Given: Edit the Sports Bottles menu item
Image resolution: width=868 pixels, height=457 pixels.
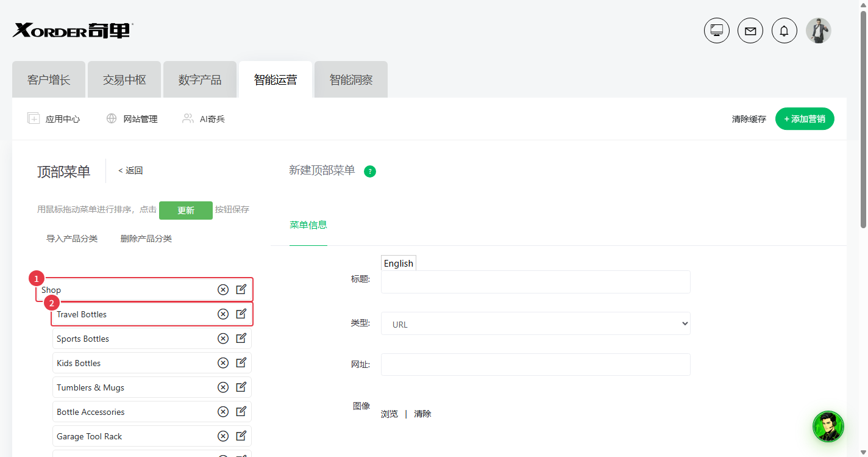Looking at the screenshot, I should [241, 338].
